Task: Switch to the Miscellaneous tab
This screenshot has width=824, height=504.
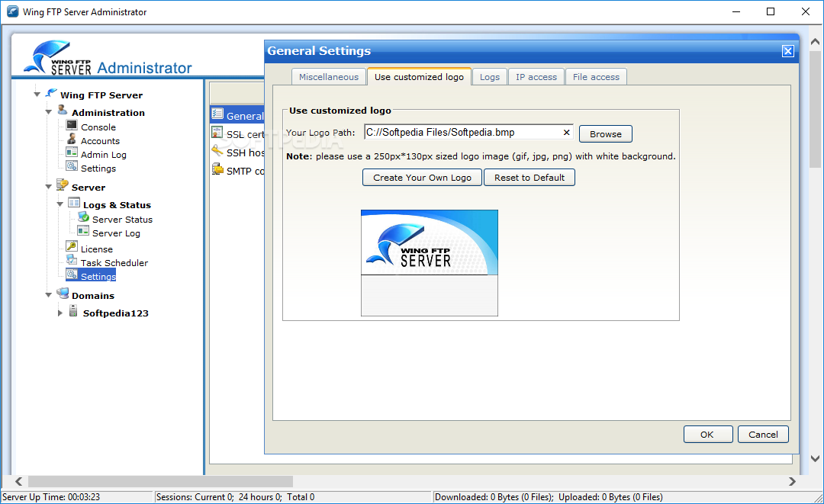Action: click(x=328, y=77)
